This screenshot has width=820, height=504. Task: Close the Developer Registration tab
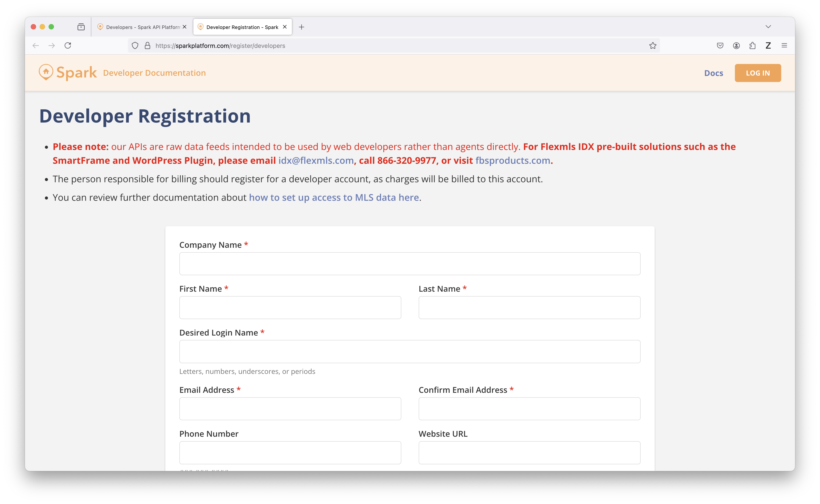tap(285, 27)
